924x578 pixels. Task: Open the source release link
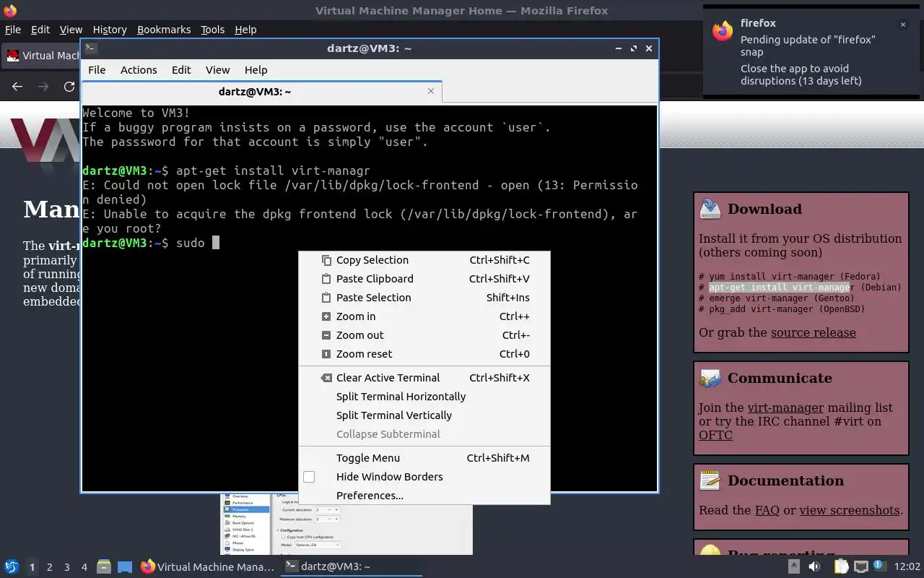point(814,333)
